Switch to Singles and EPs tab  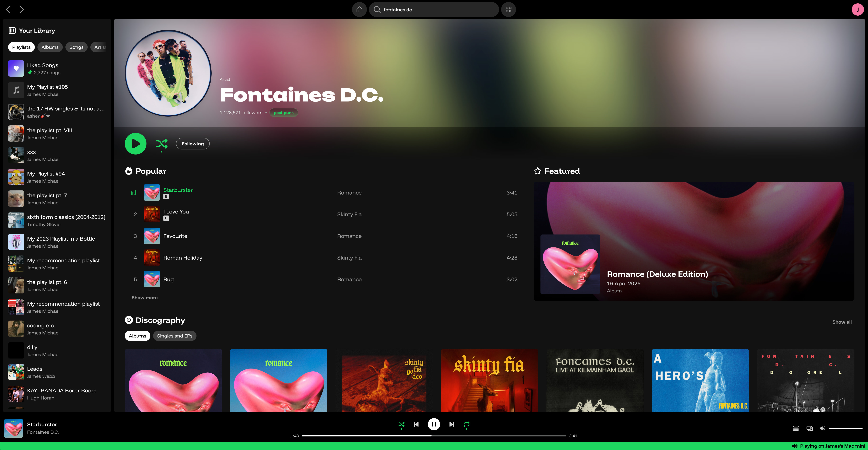pos(175,336)
